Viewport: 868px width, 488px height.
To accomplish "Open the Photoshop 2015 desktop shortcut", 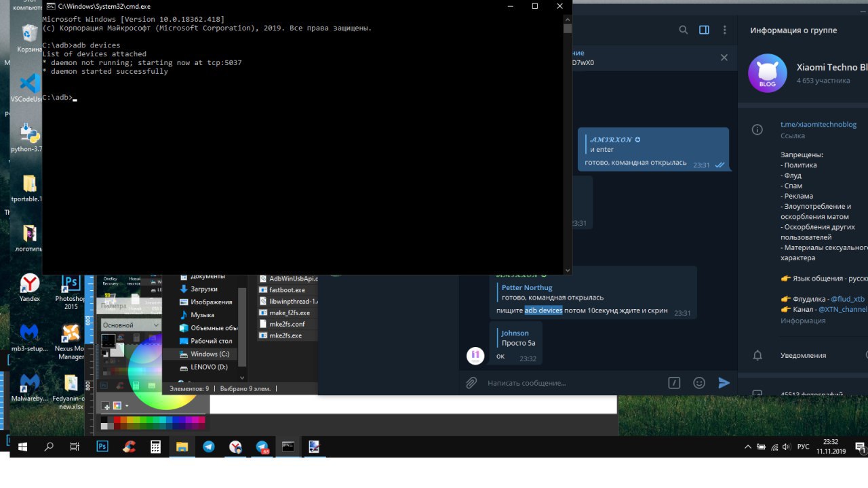I will point(70,292).
